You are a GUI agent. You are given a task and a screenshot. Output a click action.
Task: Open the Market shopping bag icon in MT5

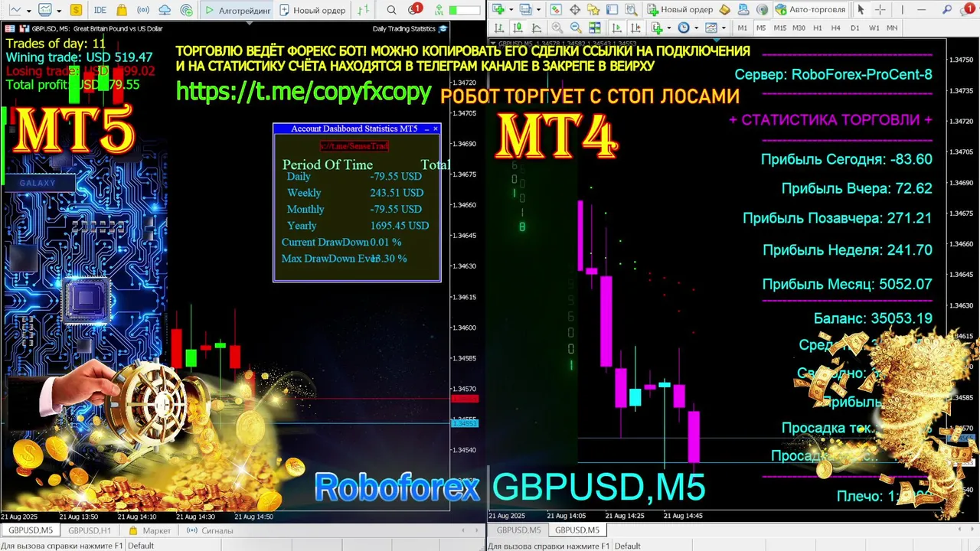[122, 10]
